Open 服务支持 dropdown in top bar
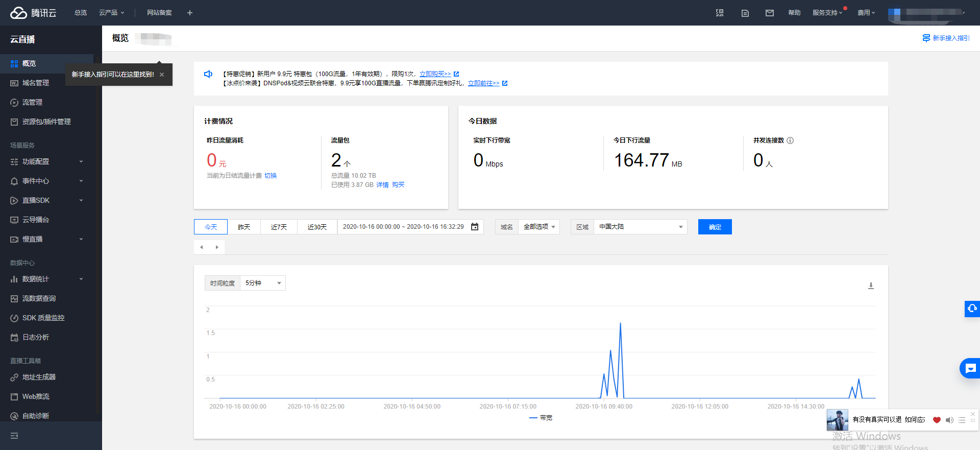 coord(827,13)
